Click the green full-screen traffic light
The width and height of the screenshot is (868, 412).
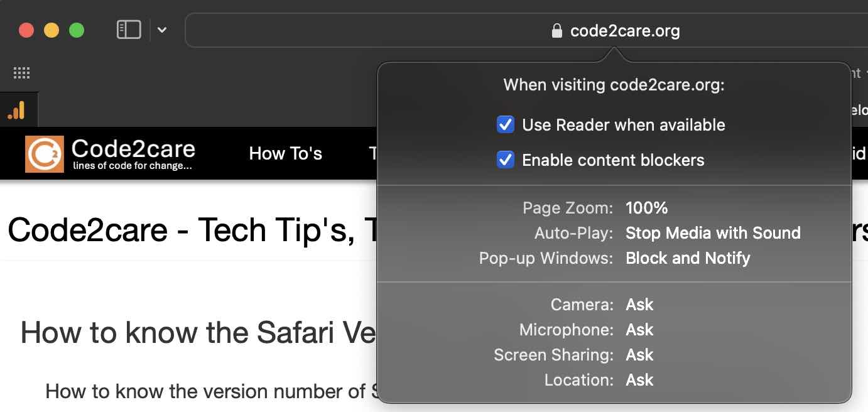pyautogui.click(x=76, y=30)
